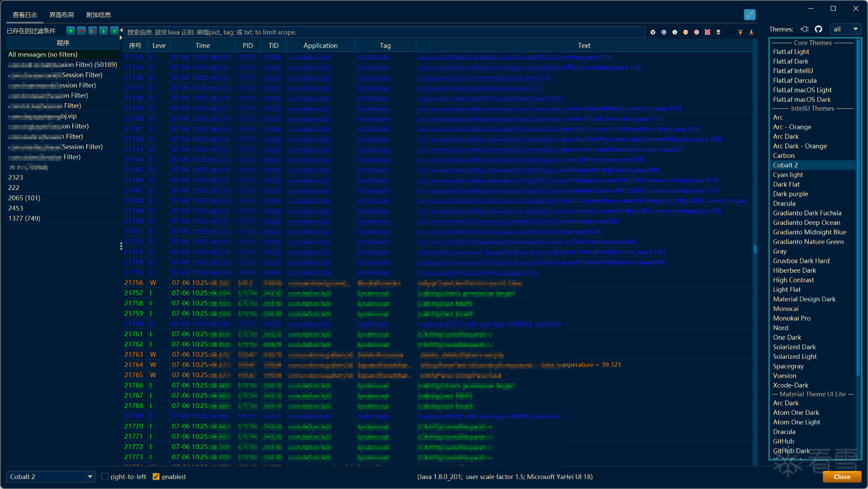Toggle the Warning (W) log level filter
Image resolution: width=868 pixels, height=489 pixels.
coord(686,32)
